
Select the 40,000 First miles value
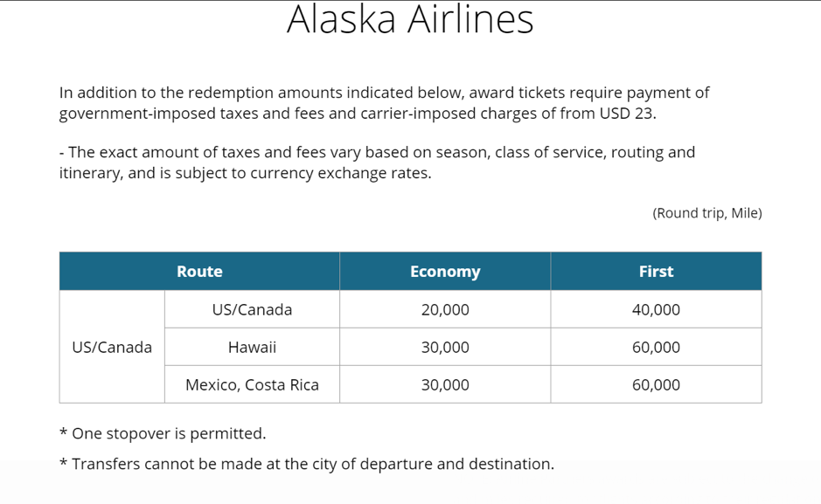[656, 310]
